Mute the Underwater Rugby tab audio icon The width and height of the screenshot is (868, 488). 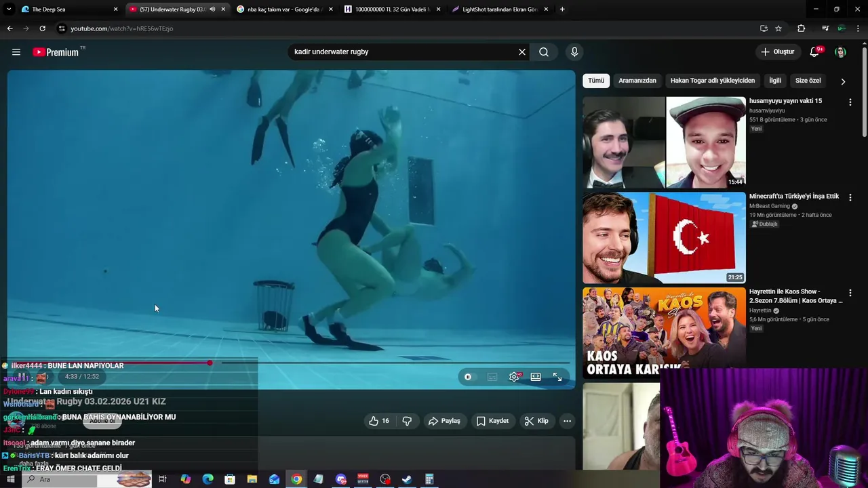tap(212, 9)
